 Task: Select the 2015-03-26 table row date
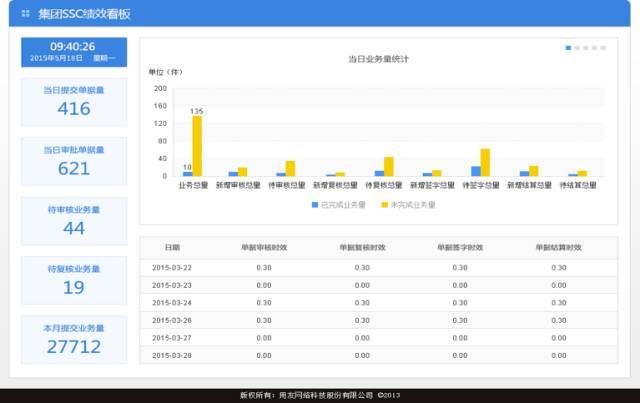(x=172, y=321)
